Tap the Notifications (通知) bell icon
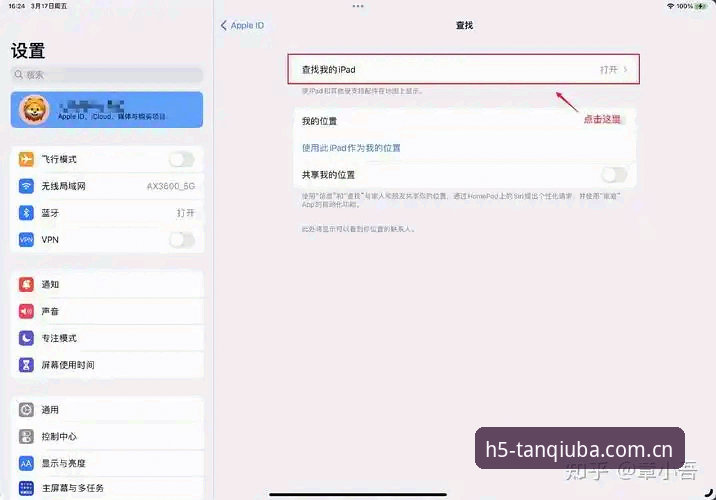Viewport: 716px width, 500px height. pyautogui.click(x=26, y=284)
